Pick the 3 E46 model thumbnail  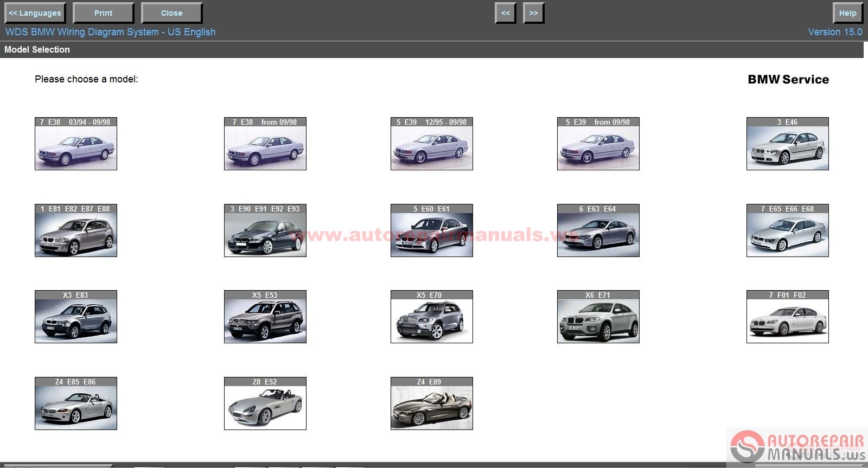(x=788, y=144)
